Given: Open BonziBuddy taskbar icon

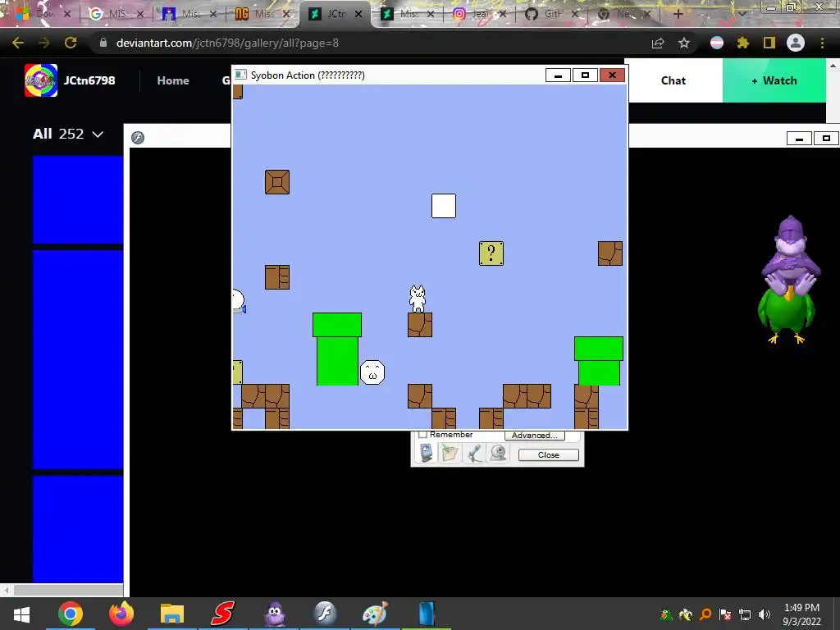Looking at the screenshot, I should (274, 614).
